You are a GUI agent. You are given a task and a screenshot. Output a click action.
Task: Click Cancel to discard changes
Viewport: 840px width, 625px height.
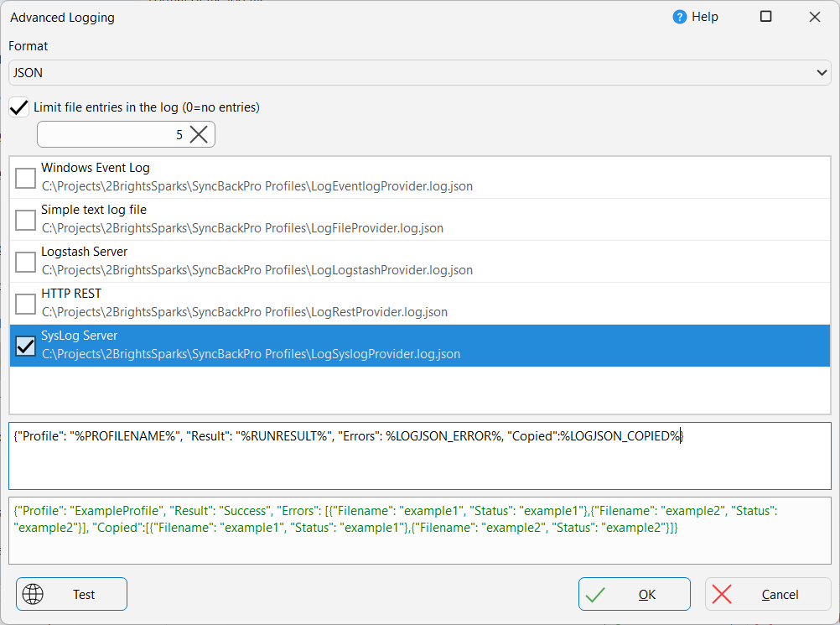point(768,594)
